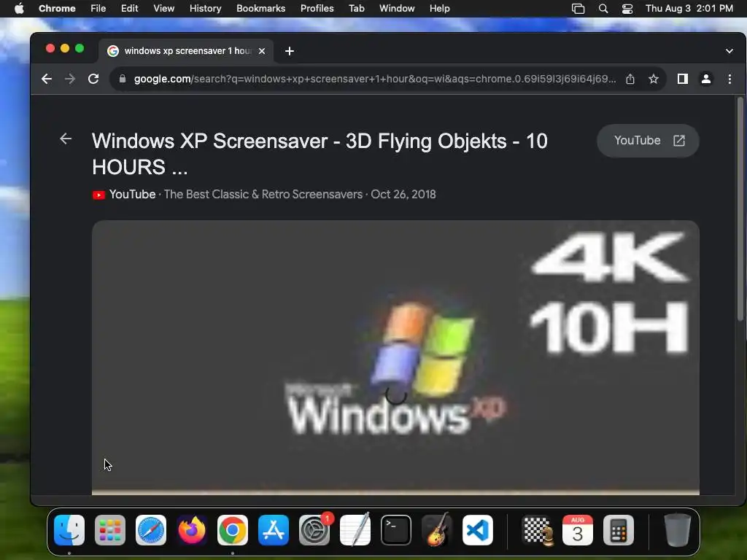This screenshot has width=747, height=560.
Task: Share this page using the share icon
Action: pos(630,79)
